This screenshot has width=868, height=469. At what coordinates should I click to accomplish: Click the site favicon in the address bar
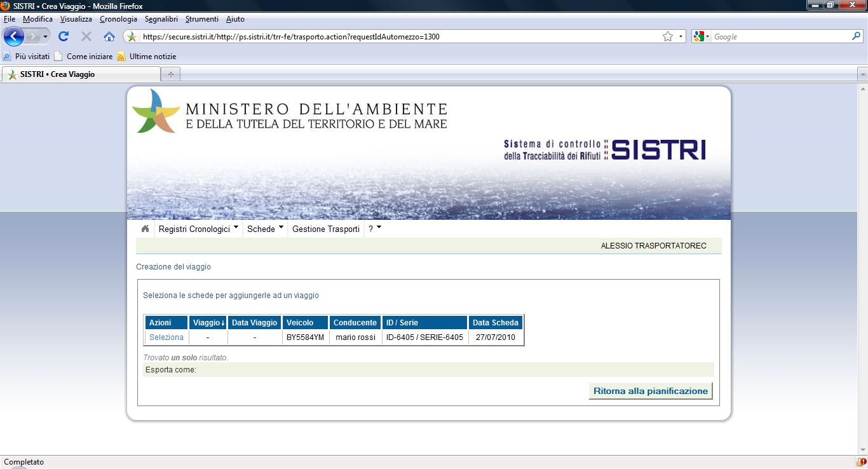[132, 37]
